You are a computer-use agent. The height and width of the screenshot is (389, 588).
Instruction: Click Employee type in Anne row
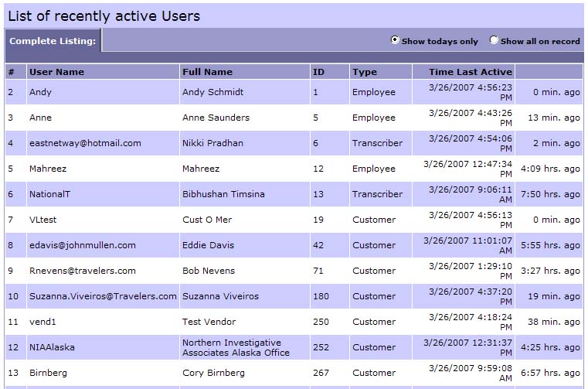pos(374,118)
